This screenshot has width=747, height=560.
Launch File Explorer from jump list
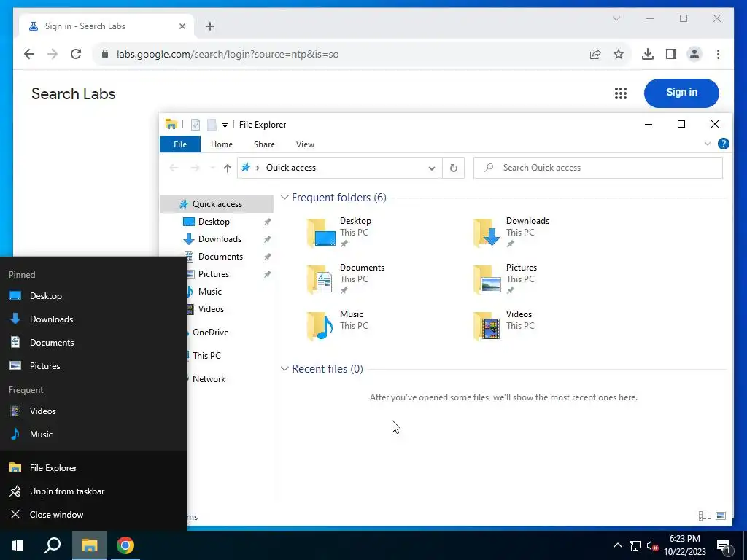[93, 468]
